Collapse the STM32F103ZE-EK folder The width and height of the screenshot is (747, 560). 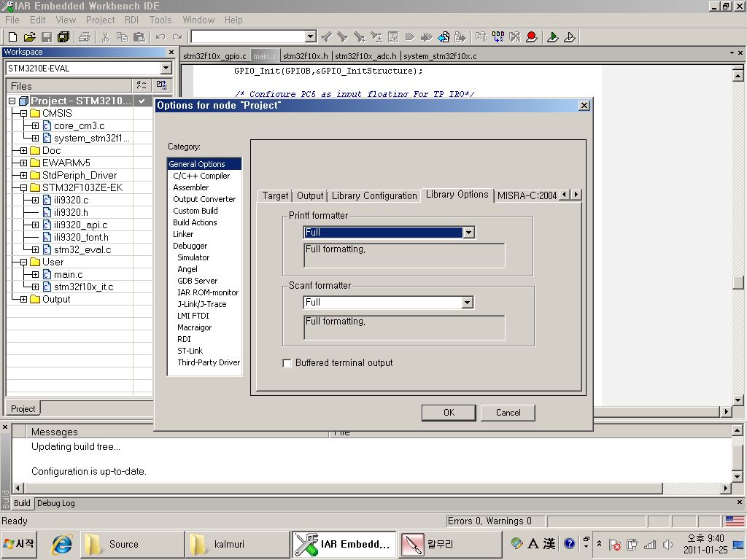[23, 187]
